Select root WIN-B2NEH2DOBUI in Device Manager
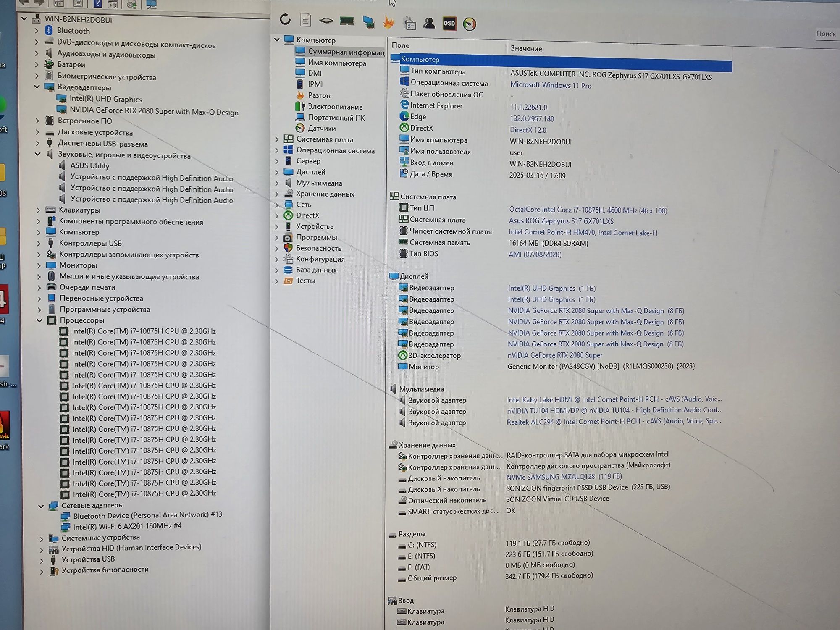840x630 pixels. [78, 19]
